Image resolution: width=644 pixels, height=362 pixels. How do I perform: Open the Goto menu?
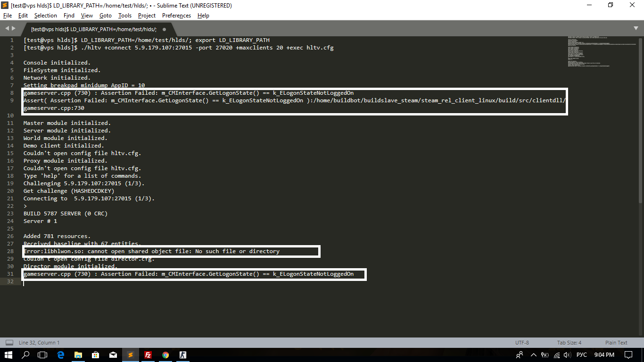pyautogui.click(x=106, y=16)
